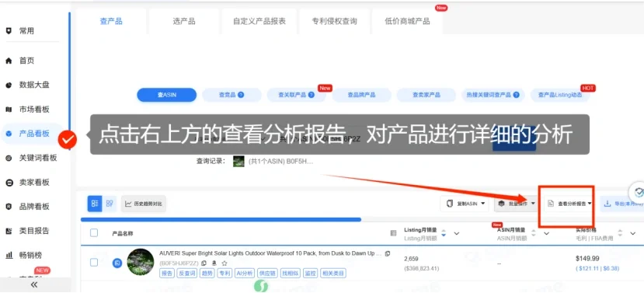The height and width of the screenshot is (293, 644).
Task: Open 卖家看板 in the sidebar
Action: 34,182
